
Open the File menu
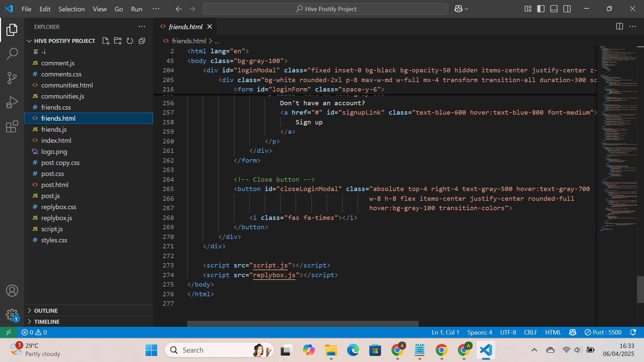point(26,9)
